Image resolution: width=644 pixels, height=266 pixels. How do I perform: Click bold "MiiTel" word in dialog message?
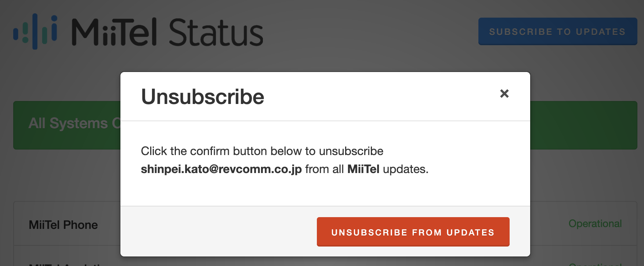[x=363, y=169]
